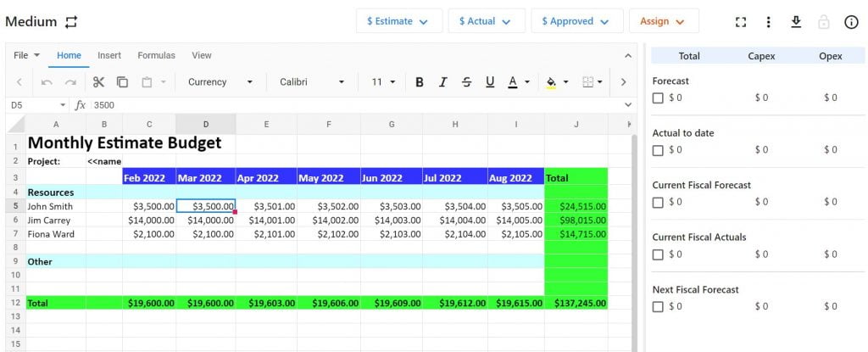The image size is (868, 352).
Task: Open the $ Estimate dropdown
Action: [x=399, y=21]
